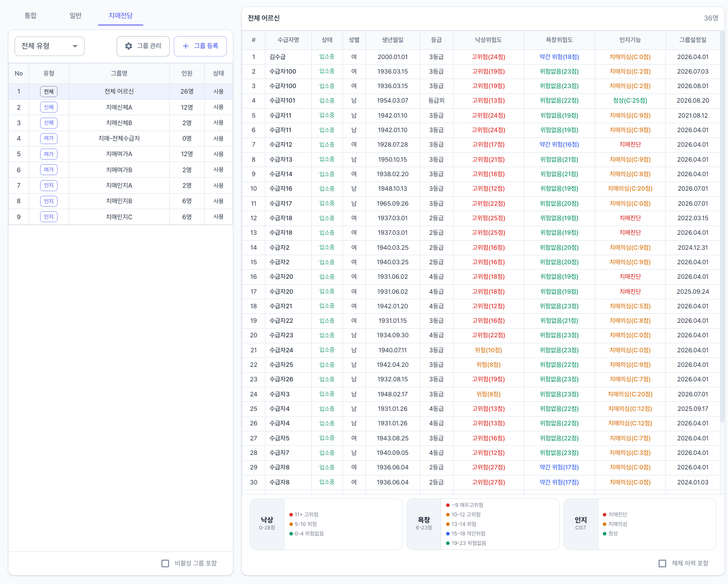The width and height of the screenshot is (728, 584).
Task: Click date 2021.08.12 in row 5
Action: (x=693, y=116)
